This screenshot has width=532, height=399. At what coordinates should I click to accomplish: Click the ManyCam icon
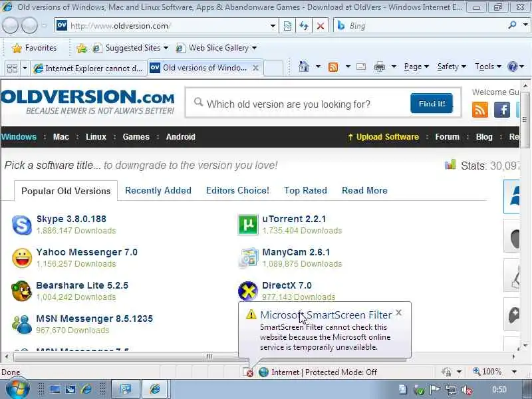248,258
